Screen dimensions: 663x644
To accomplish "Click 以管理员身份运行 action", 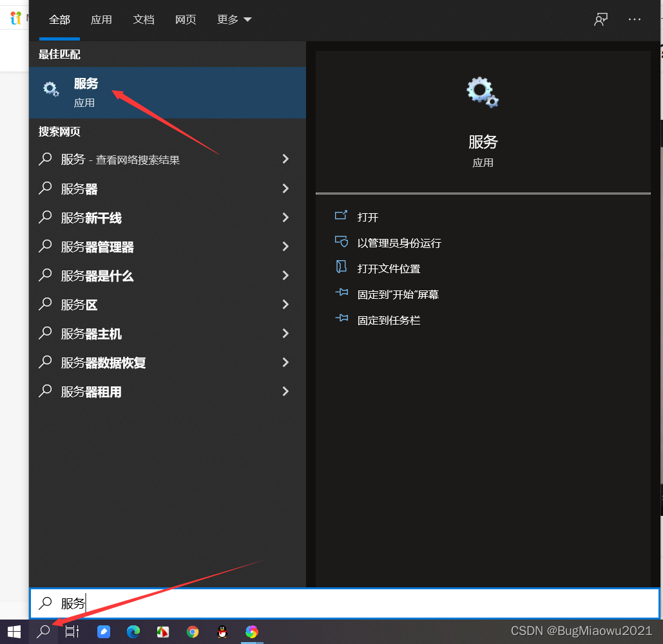I will [x=399, y=243].
